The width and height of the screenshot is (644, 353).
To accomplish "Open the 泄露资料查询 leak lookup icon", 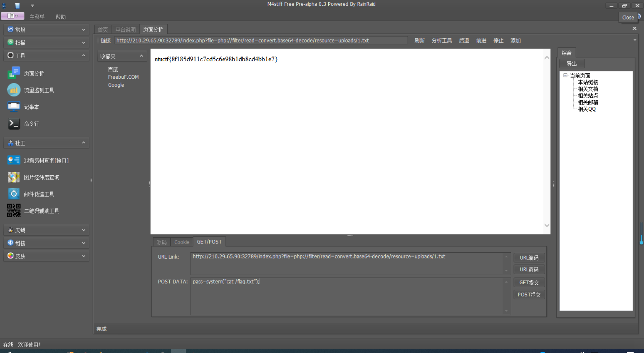I will (14, 160).
